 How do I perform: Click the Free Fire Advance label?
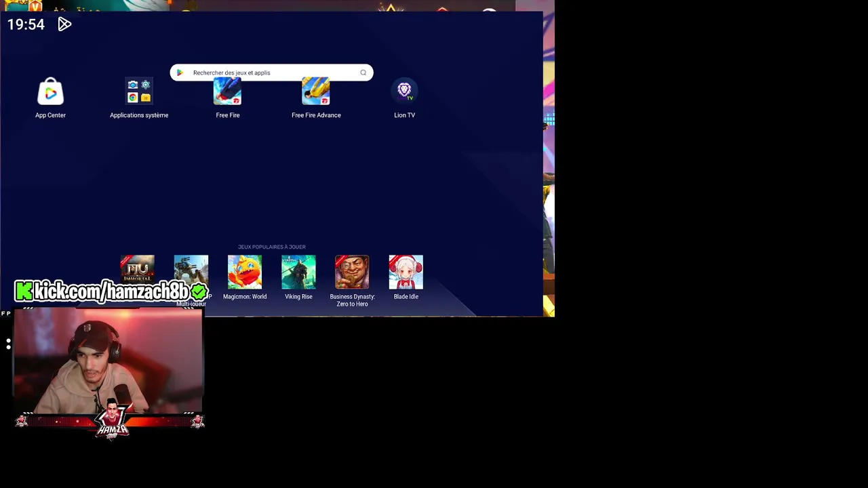coord(316,115)
